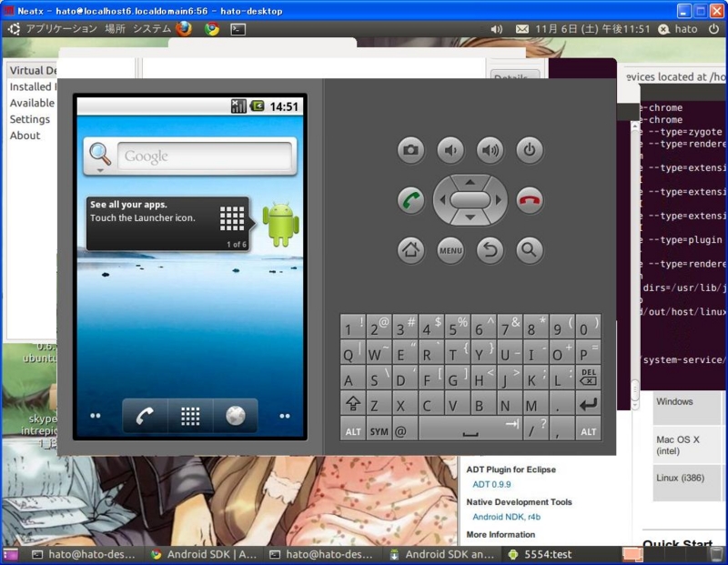
Task: Click the trash icon in bottom panel
Action: click(x=717, y=554)
